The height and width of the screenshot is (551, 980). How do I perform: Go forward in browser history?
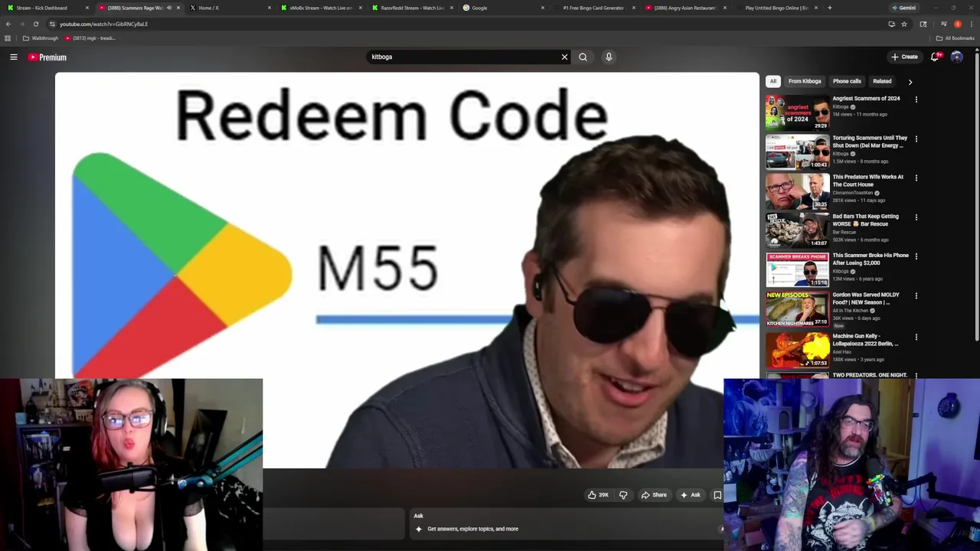21,24
